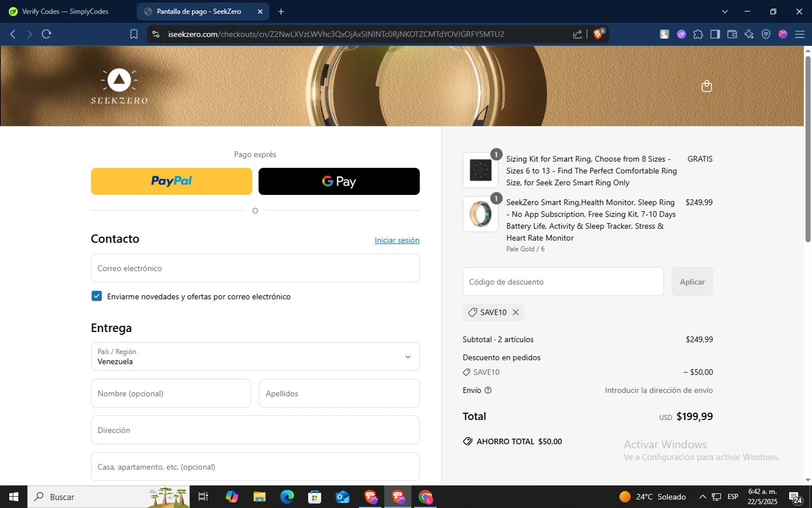The image size is (812, 508).
Task: Click the Código de descuento field
Action: click(x=563, y=282)
